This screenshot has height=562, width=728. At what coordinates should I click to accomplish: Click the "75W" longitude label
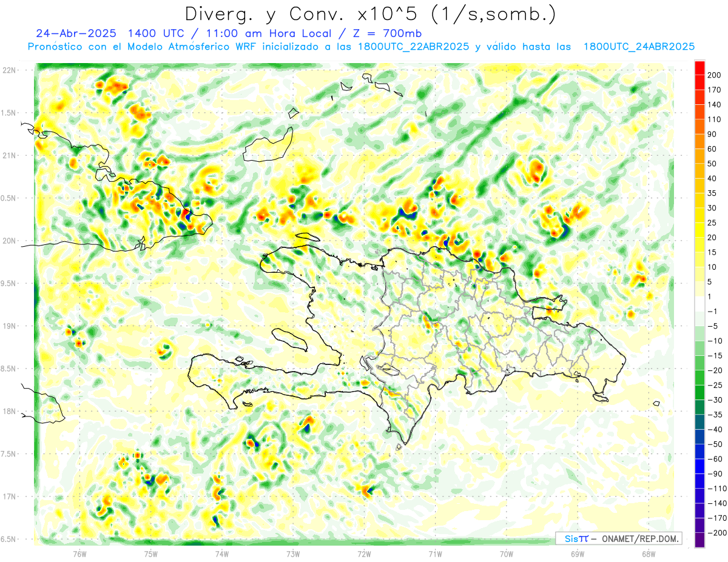click(151, 554)
